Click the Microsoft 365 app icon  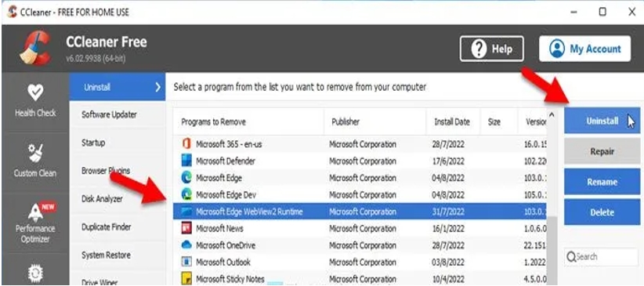(186, 144)
